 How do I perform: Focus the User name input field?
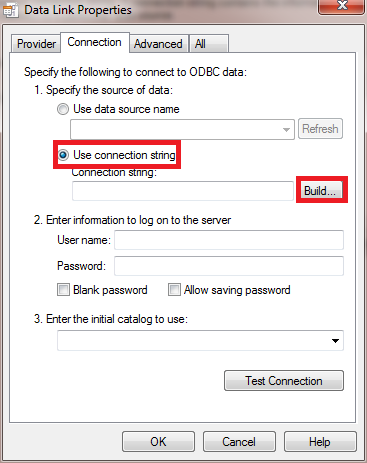tap(229, 240)
